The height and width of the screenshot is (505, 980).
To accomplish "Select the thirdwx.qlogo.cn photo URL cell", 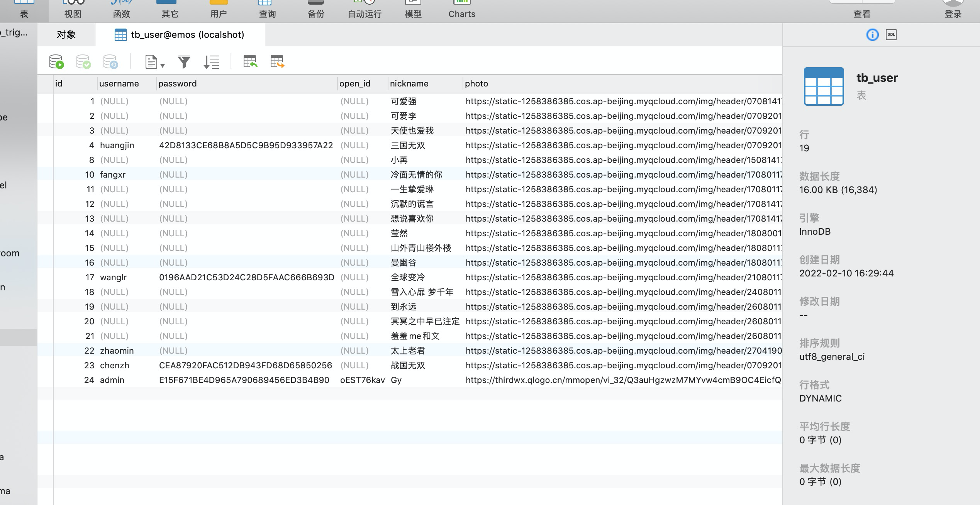I will [x=622, y=380].
